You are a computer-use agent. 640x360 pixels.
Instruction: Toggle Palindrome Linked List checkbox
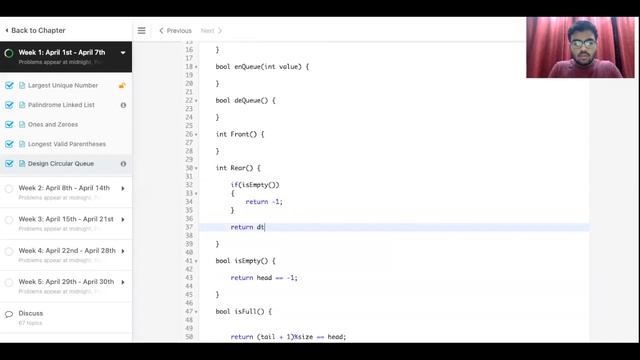click(9, 105)
